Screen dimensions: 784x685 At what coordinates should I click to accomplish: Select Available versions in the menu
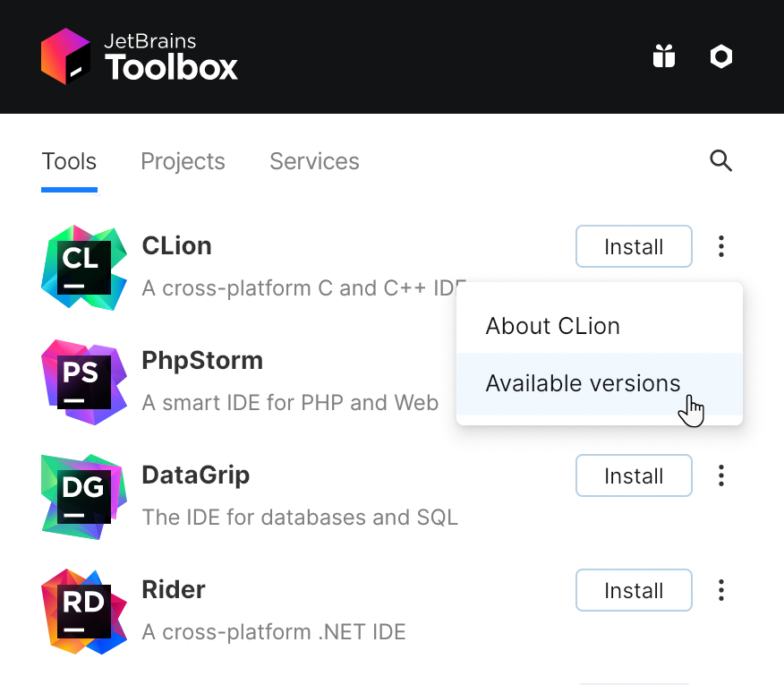click(x=583, y=383)
